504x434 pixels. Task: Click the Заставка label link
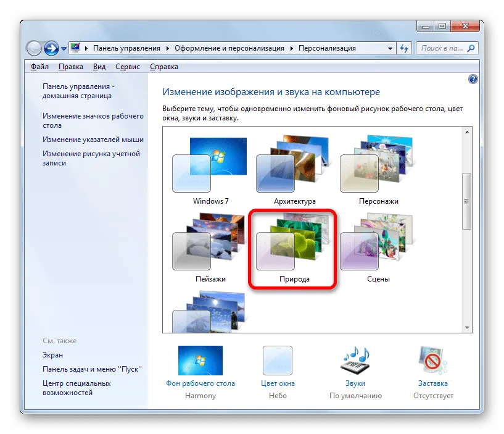(x=433, y=383)
